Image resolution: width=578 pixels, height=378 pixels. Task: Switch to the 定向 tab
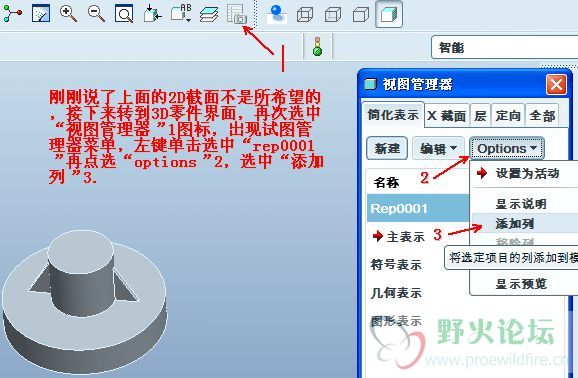point(508,116)
